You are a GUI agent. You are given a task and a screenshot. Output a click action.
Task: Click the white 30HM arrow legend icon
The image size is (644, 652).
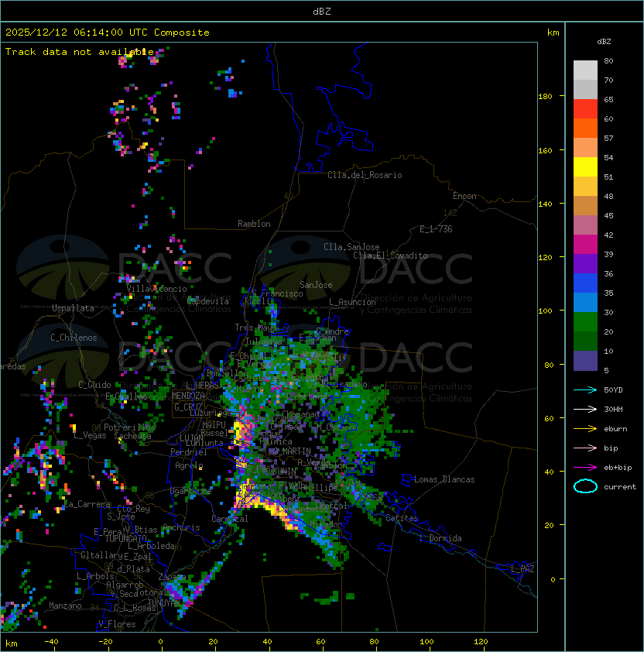tap(585, 409)
